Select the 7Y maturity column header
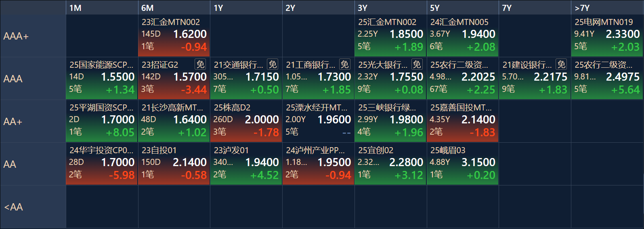The image size is (644, 229). 535,8
